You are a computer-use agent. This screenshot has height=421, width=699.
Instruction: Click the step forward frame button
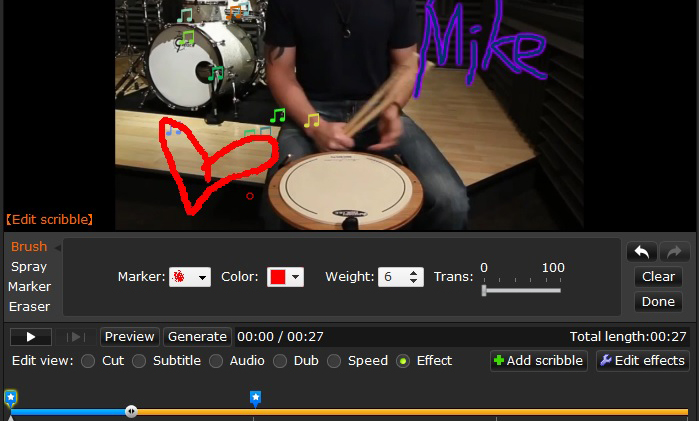tap(75, 337)
